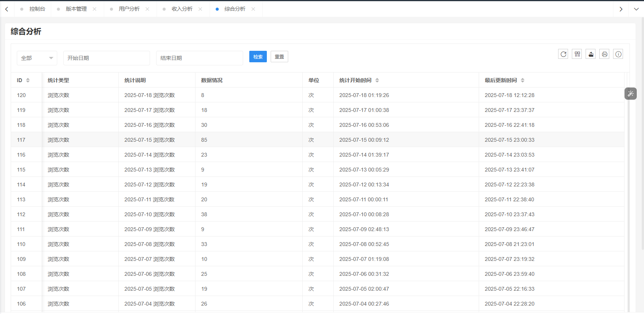
Task: Print the table using the printer icon
Action: (x=605, y=54)
